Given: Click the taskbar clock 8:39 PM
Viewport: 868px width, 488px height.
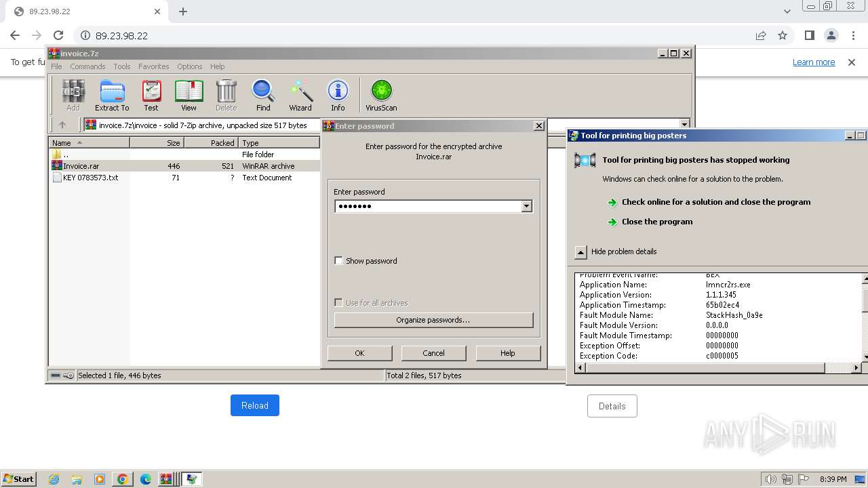Looking at the screenshot, I should point(833,479).
